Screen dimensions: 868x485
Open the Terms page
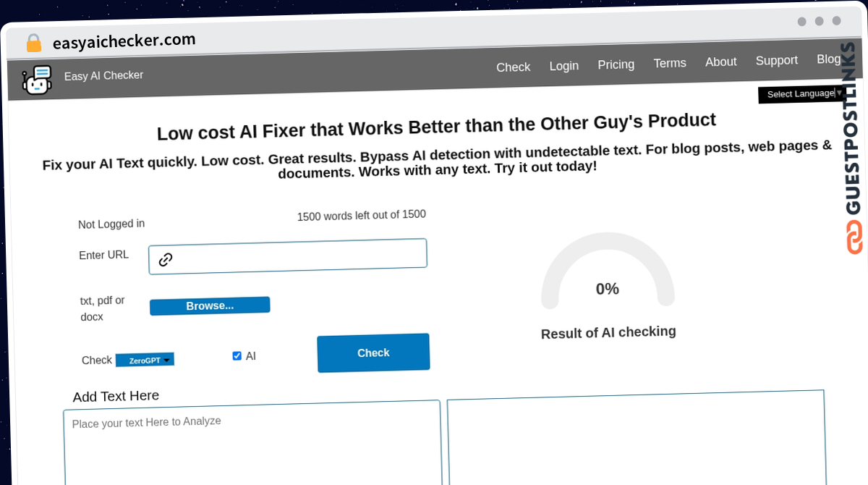click(x=670, y=63)
